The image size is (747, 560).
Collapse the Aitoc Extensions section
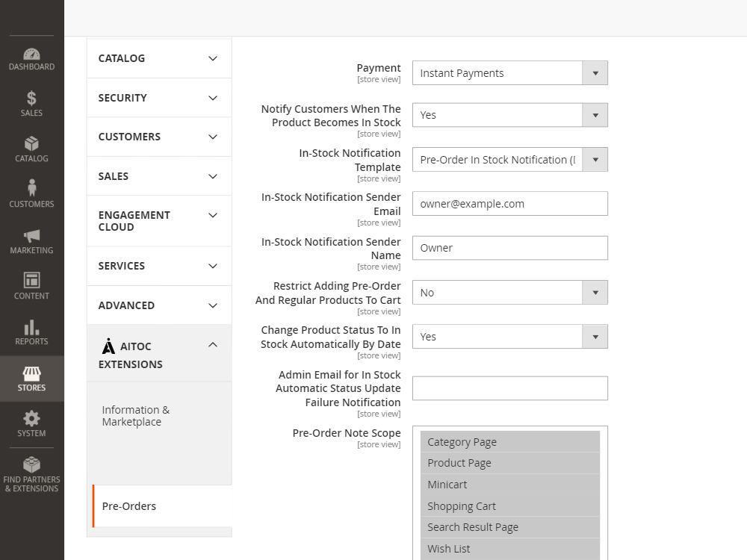tap(159, 353)
